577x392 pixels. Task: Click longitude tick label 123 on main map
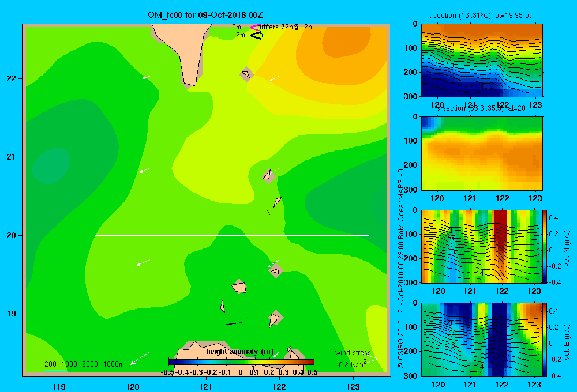click(x=353, y=387)
